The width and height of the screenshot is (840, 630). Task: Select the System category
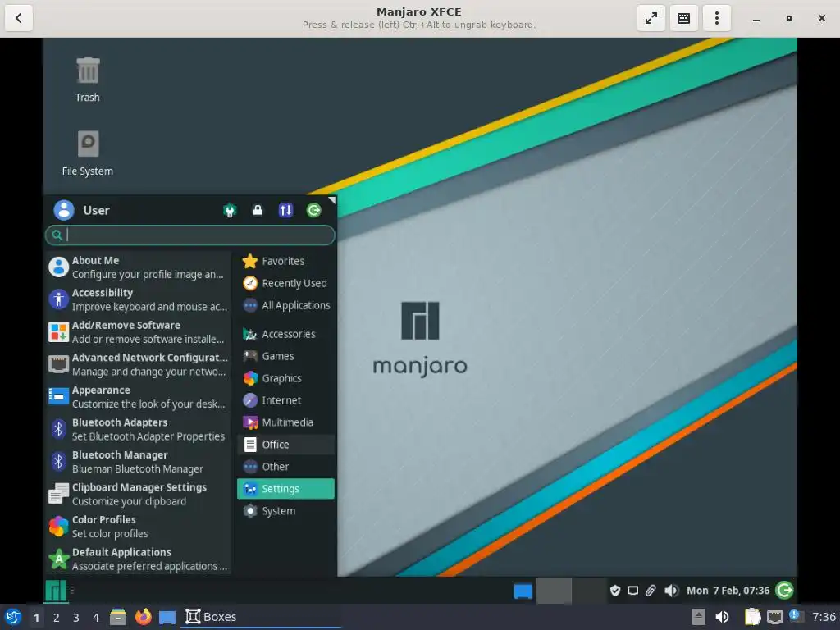285,511
